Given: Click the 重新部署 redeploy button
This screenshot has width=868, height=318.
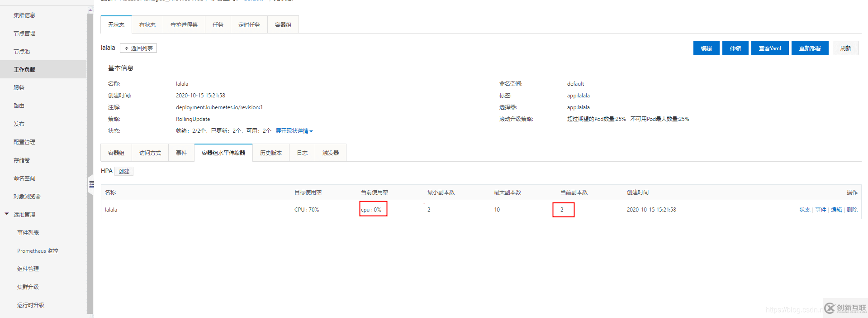Looking at the screenshot, I should click(810, 48).
